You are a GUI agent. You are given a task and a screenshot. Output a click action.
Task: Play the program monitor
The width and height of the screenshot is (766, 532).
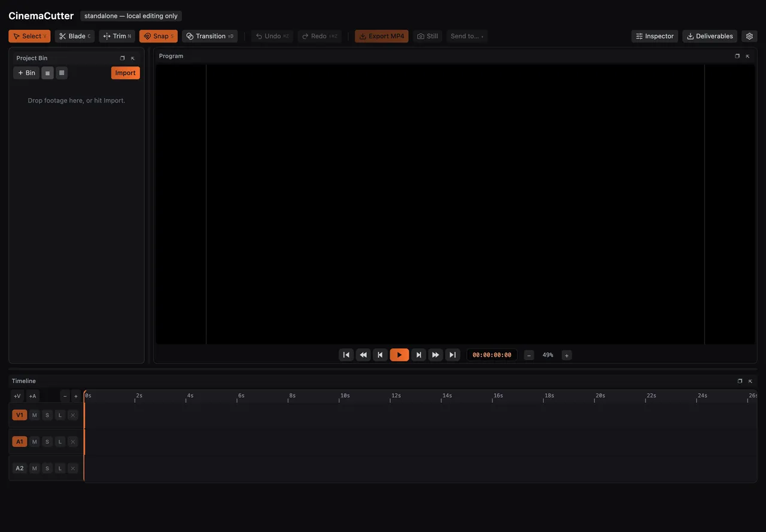click(x=399, y=355)
